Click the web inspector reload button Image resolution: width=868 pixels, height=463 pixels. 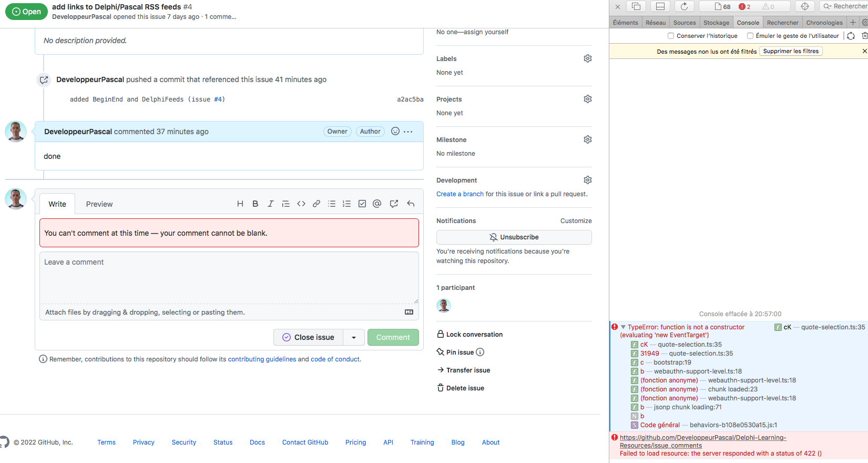click(x=684, y=6)
